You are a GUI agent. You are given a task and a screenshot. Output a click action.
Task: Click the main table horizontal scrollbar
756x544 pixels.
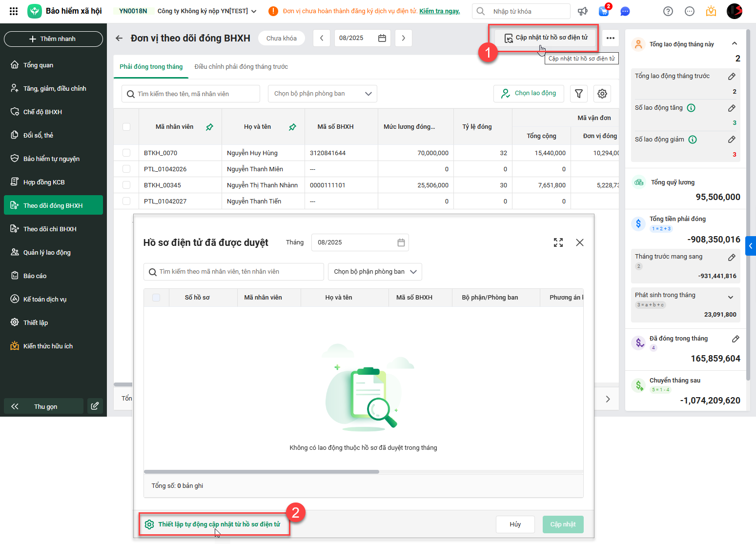coord(123,384)
